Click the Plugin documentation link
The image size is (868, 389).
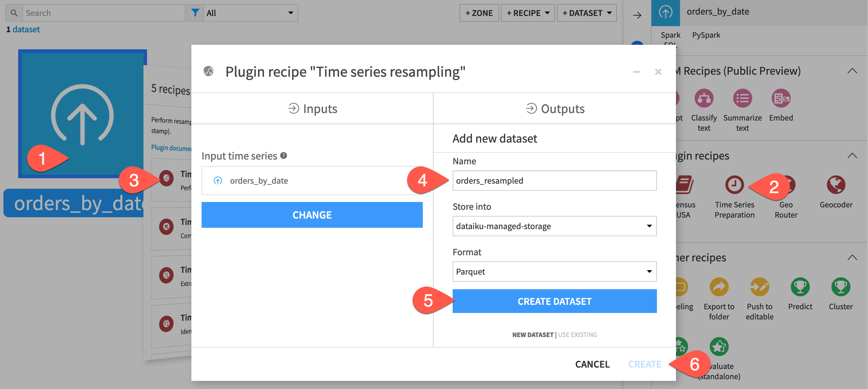pos(171,148)
